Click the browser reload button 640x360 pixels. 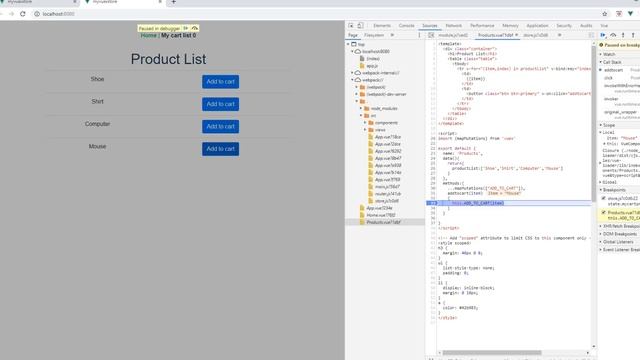click(x=23, y=14)
